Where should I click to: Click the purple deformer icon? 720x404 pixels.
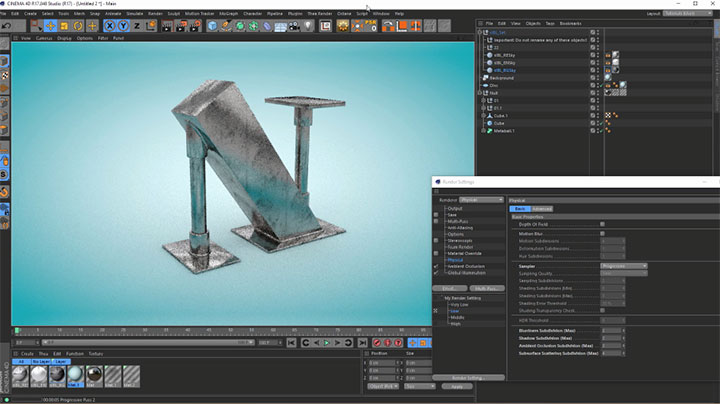[267, 26]
